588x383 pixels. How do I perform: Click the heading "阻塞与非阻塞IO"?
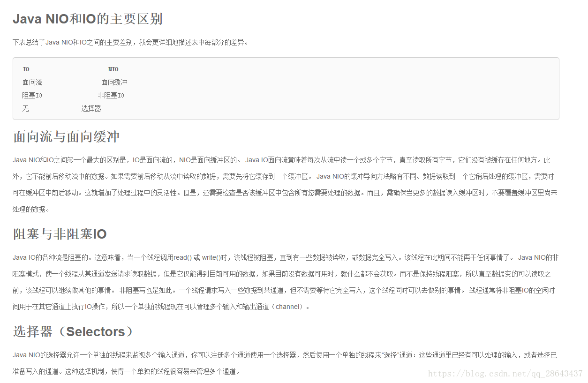(60, 234)
